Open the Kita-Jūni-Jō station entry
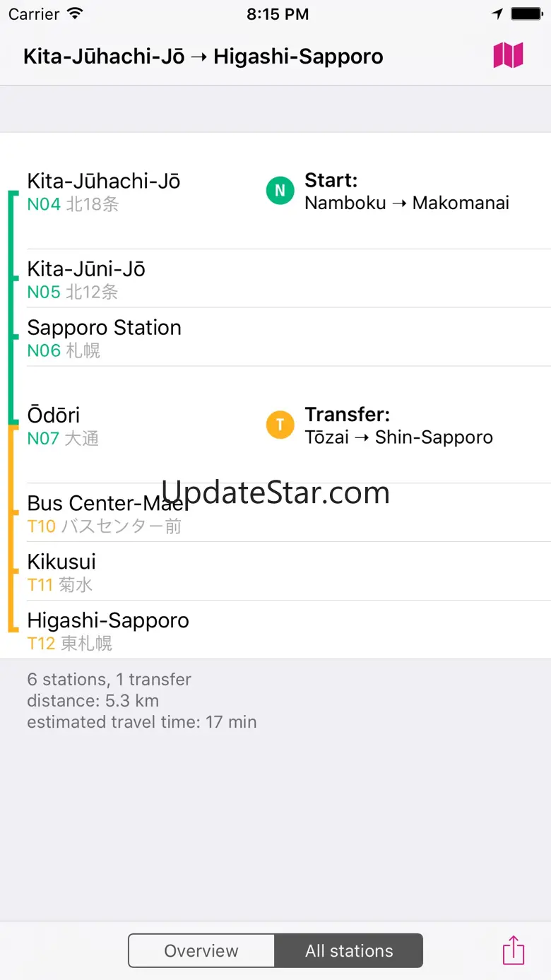 click(87, 279)
